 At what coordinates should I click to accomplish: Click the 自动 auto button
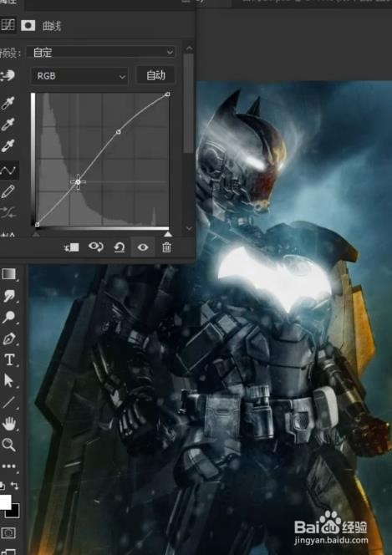(155, 75)
